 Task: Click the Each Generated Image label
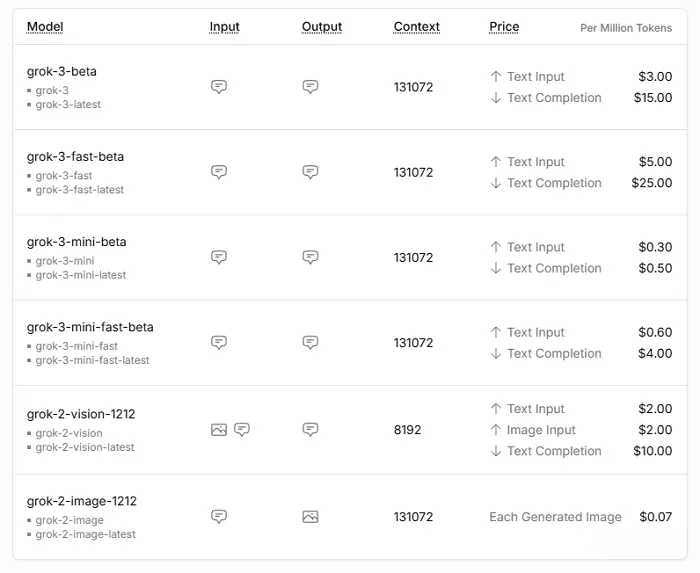(x=555, y=517)
